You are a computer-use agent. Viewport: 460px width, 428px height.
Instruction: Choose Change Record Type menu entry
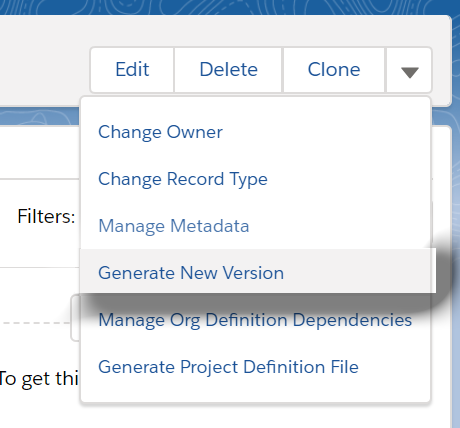(183, 179)
